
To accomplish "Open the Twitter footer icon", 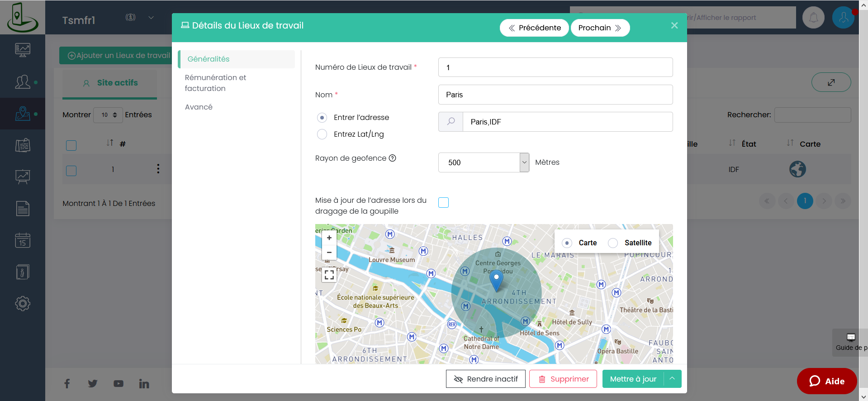I will (x=93, y=384).
